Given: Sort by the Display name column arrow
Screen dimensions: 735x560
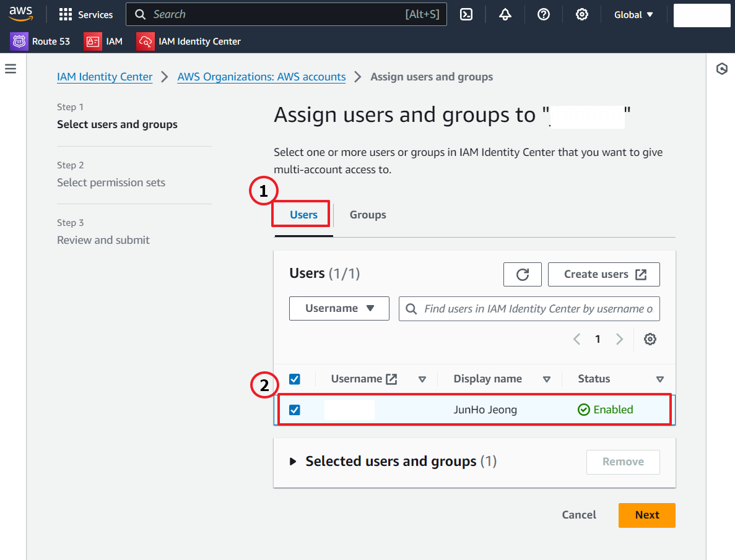Looking at the screenshot, I should [547, 379].
